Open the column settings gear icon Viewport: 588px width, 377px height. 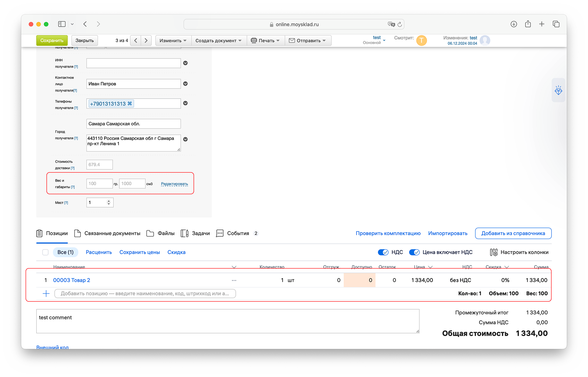(x=494, y=252)
